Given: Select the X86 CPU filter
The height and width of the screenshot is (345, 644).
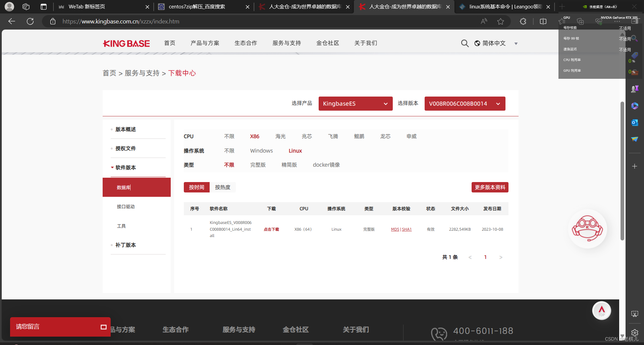Looking at the screenshot, I should 255,136.
